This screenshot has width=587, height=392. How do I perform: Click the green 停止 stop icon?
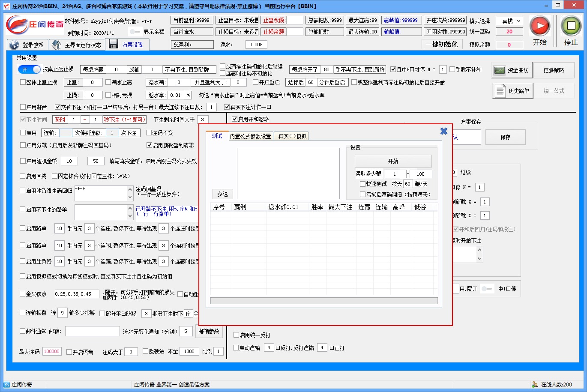pyautogui.click(x=571, y=26)
